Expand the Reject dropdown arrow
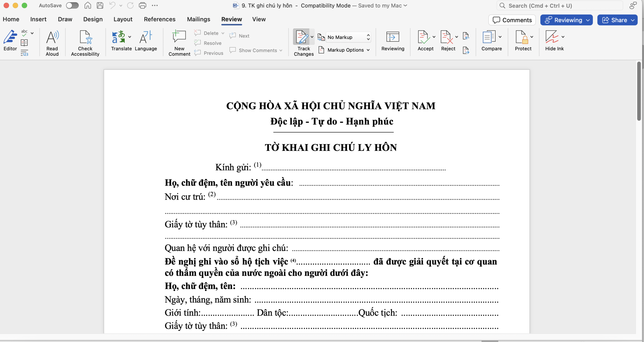 pyautogui.click(x=457, y=37)
